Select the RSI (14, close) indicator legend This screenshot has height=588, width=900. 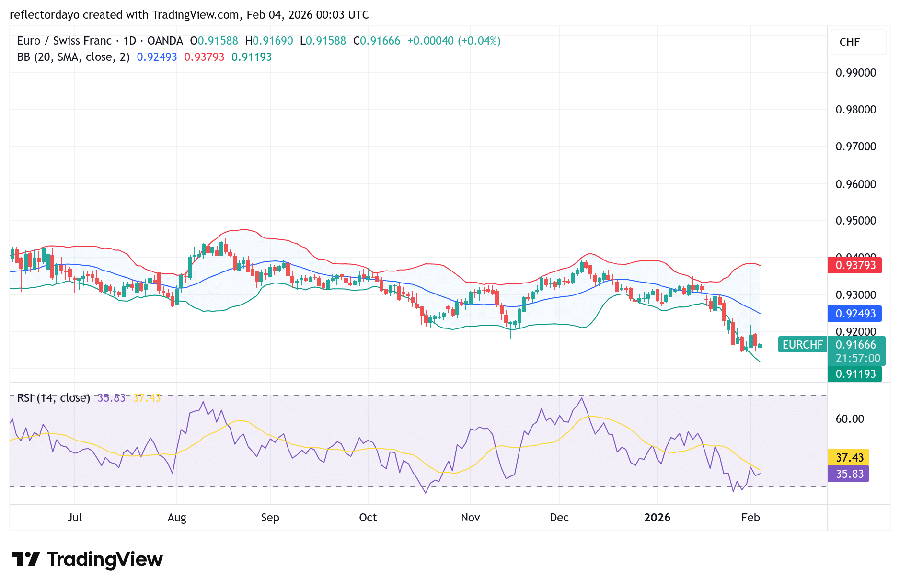pos(54,397)
